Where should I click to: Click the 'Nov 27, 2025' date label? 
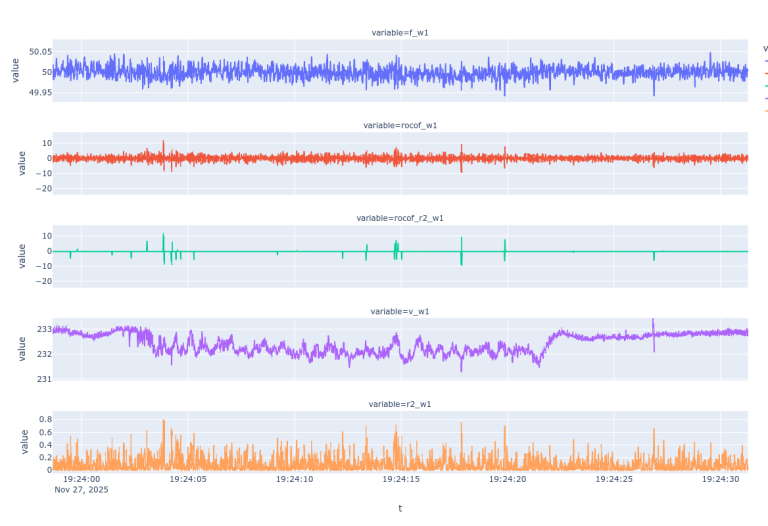tap(81, 490)
